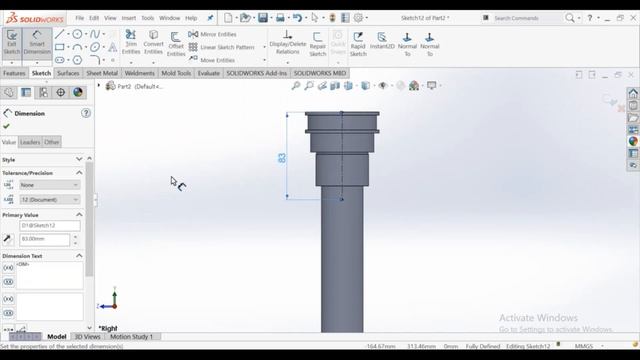Click the Open document icon
640x360 pixels.
click(x=245, y=18)
